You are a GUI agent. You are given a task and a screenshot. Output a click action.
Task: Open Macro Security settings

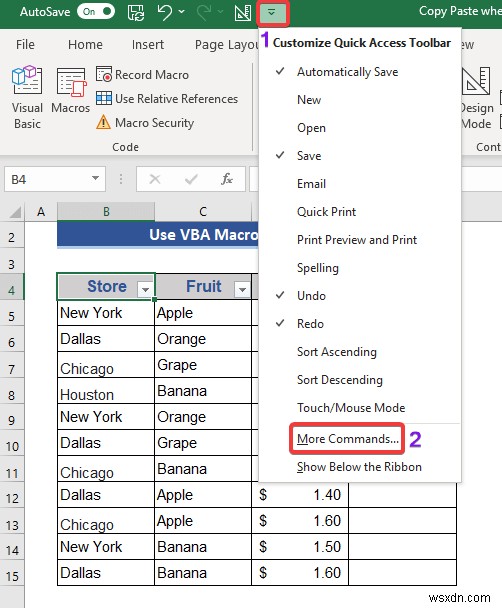(x=145, y=123)
